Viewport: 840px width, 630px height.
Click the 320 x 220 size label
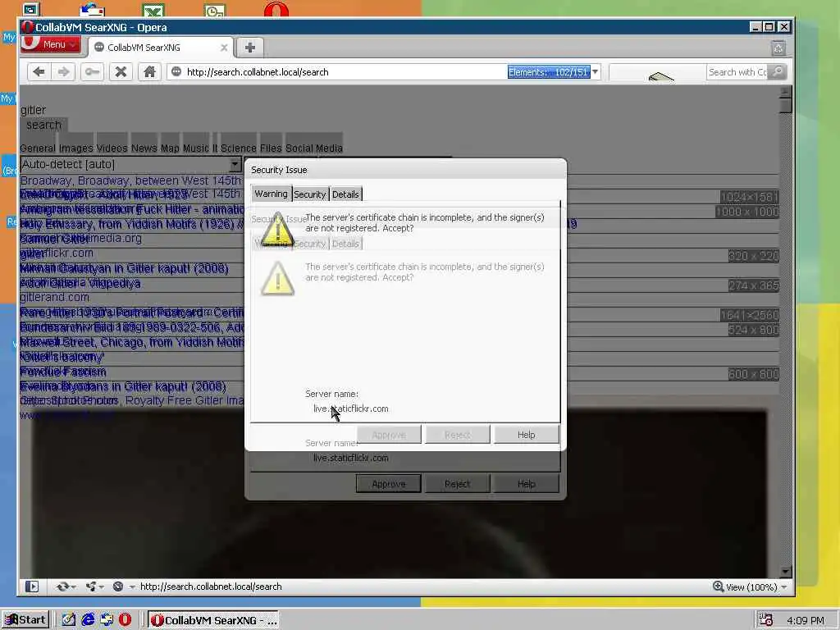point(753,256)
